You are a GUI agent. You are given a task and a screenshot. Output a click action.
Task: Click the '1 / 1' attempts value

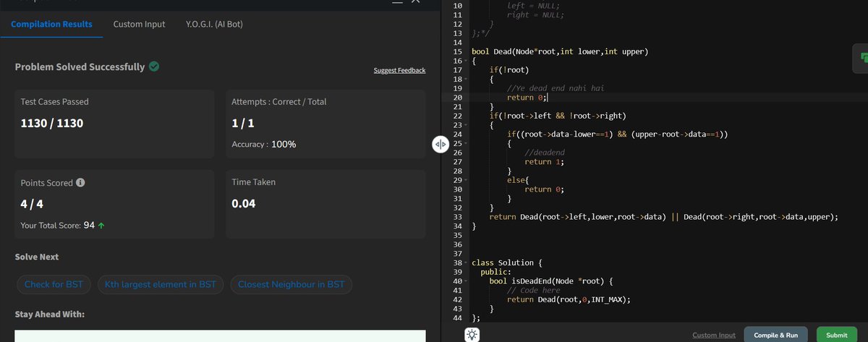coord(242,124)
